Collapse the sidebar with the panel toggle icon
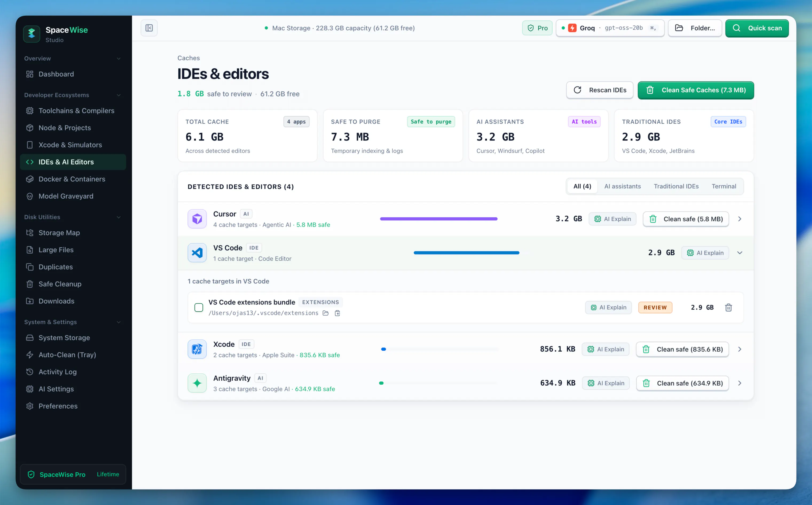This screenshot has width=812, height=505. coord(149,28)
